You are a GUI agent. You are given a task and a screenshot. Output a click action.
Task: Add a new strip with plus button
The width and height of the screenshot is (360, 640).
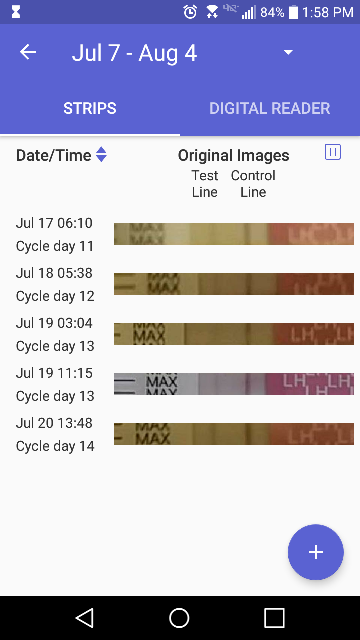pos(316,552)
